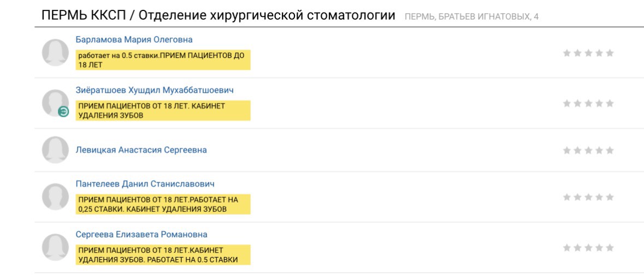644x280 pixels.
Task: Choose doctor Сергеева Елизавета Романовна
Action: pyautogui.click(x=141, y=234)
